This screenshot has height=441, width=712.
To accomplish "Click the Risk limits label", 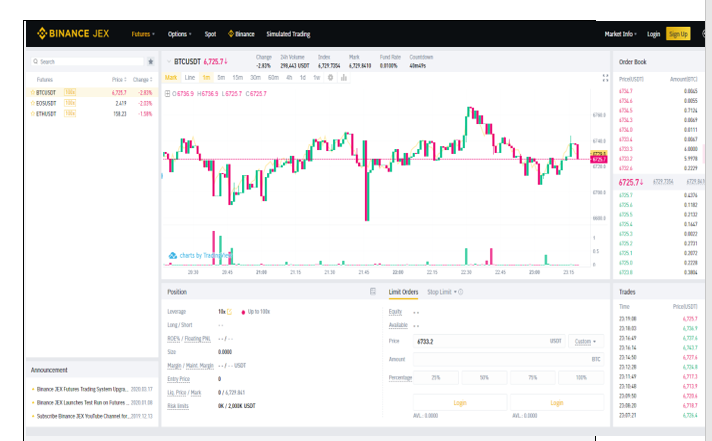I will (x=178, y=406).
